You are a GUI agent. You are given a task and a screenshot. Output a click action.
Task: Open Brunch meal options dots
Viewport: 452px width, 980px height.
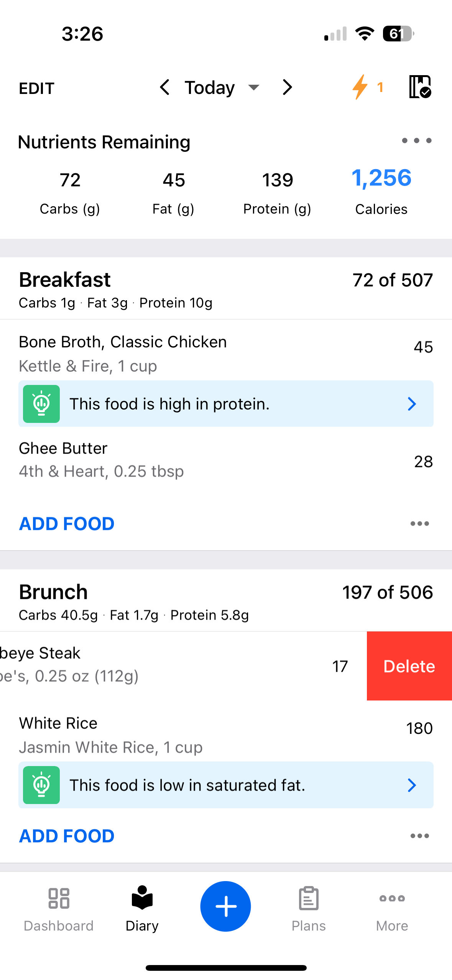pyautogui.click(x=420, y=836)
